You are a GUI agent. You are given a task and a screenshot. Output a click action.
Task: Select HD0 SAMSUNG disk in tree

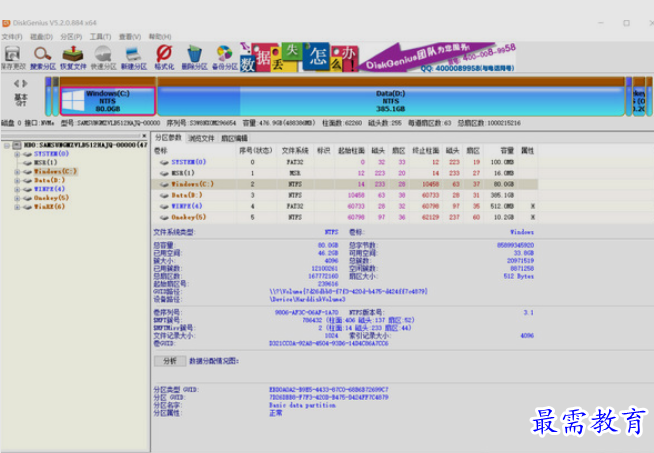[86, 145]
